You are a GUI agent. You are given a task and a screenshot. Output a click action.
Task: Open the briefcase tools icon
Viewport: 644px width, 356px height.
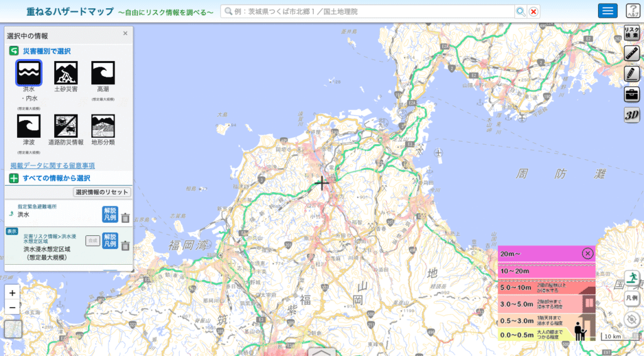(631, 94)
